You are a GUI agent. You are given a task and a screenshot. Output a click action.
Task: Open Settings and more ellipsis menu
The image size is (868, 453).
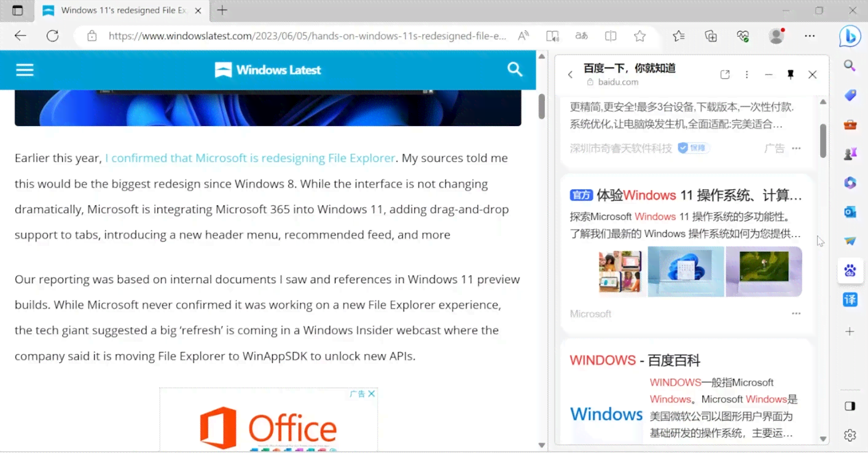point(810,36)
